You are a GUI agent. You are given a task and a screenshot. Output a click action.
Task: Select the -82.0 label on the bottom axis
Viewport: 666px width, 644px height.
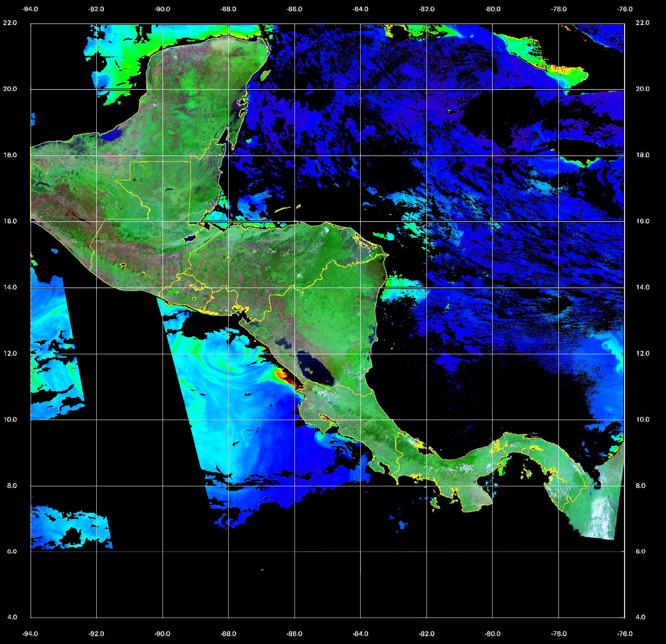click(426, 633)
